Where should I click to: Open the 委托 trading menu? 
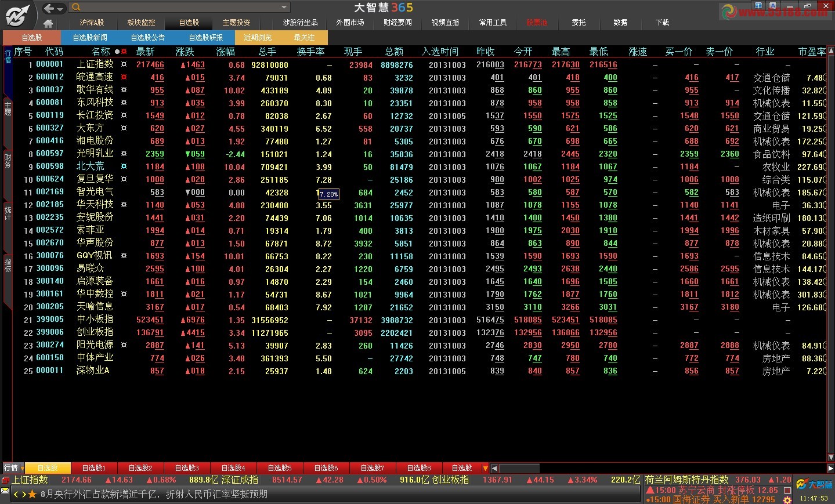[579, 23]
